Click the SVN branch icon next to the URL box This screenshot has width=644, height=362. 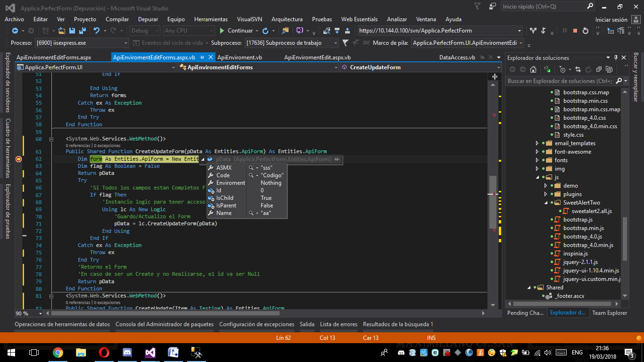point(533,31)
